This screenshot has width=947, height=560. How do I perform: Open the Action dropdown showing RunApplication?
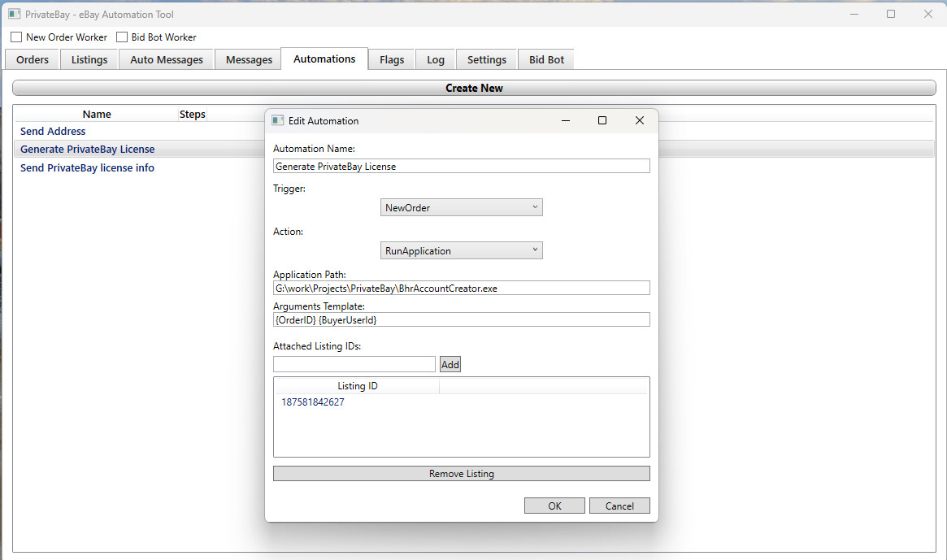(461, 250)
